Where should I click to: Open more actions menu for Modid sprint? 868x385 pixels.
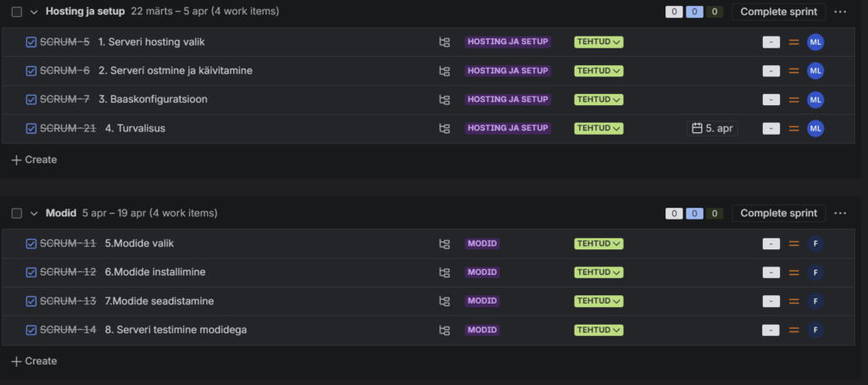point(840,214)
